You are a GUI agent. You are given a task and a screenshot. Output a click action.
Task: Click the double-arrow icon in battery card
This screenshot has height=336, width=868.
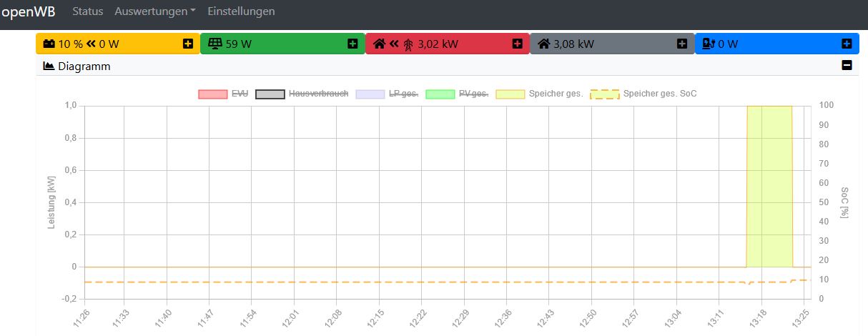click(x=91, y=44)
